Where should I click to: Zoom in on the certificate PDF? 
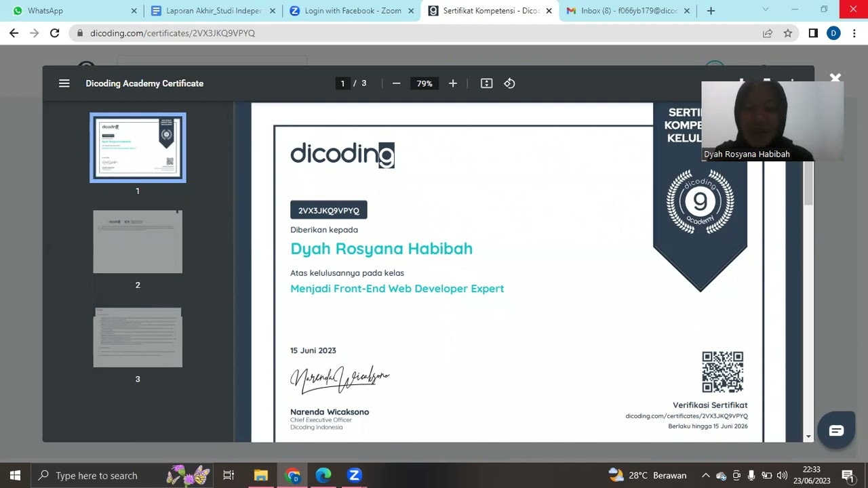(x=453, y=83)
